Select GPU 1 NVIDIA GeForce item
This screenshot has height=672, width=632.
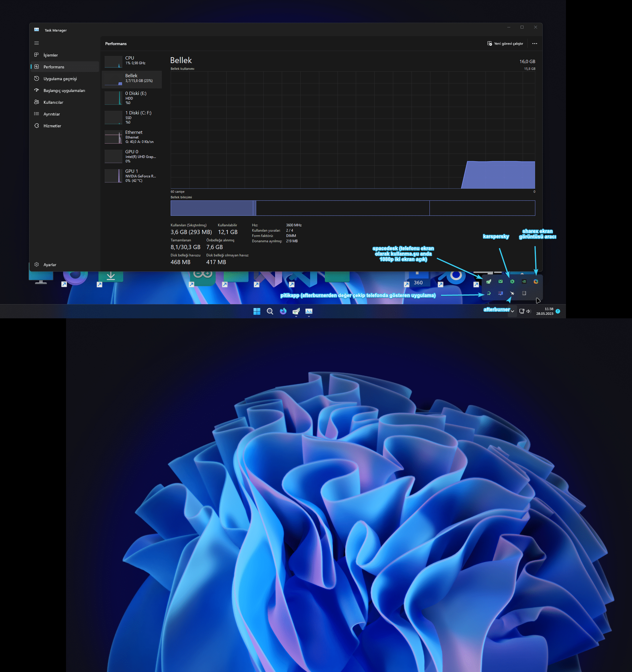pyautogui.click(x=132, y=176)
